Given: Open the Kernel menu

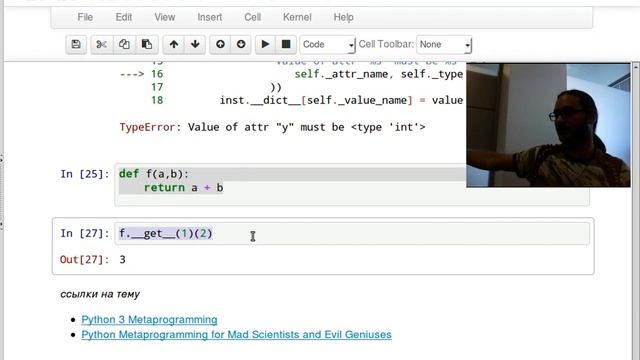Looking at the screenshot, I should (x=297, y=17).
